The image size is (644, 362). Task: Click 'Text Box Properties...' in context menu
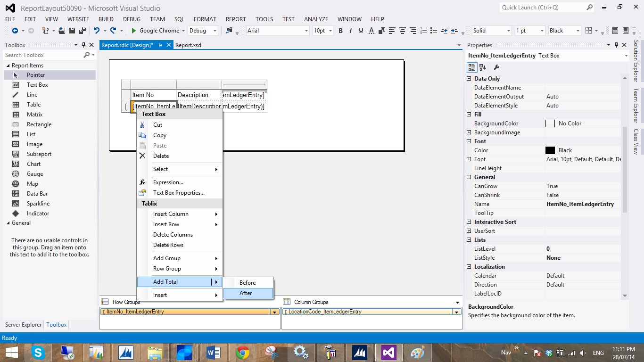click(179, 193)
